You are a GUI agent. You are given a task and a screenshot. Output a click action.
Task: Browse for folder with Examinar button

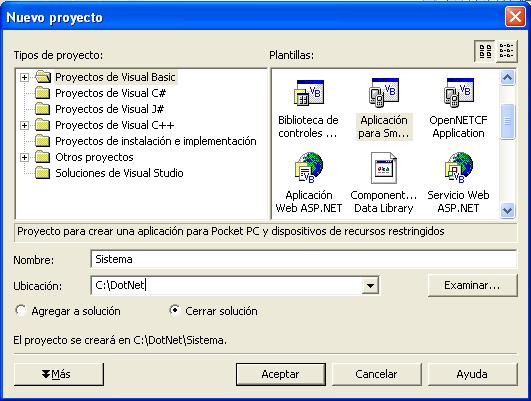[x=472, y=286]
